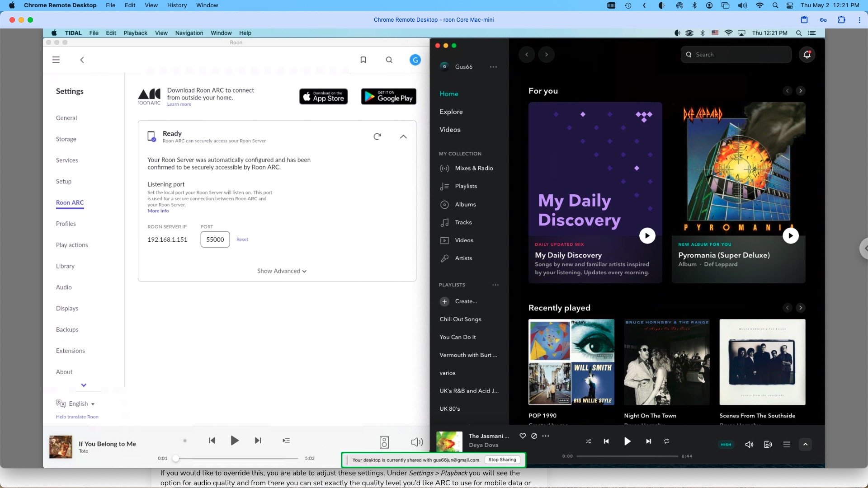Skip to previous track in Roon

coord(212,441)
